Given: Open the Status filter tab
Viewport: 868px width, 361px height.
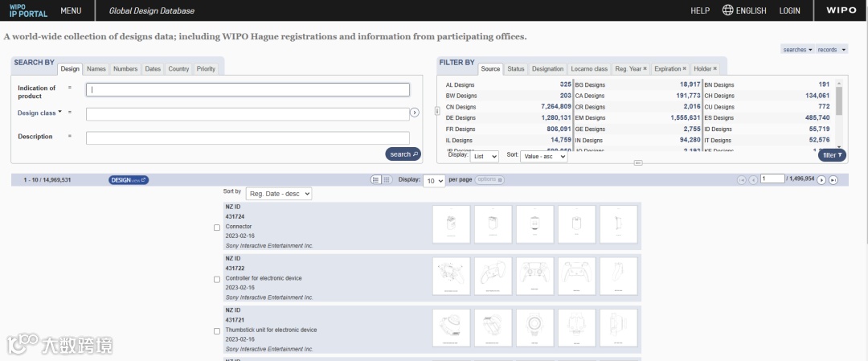Looking at the screenshot, I should (x=516, y=68).
